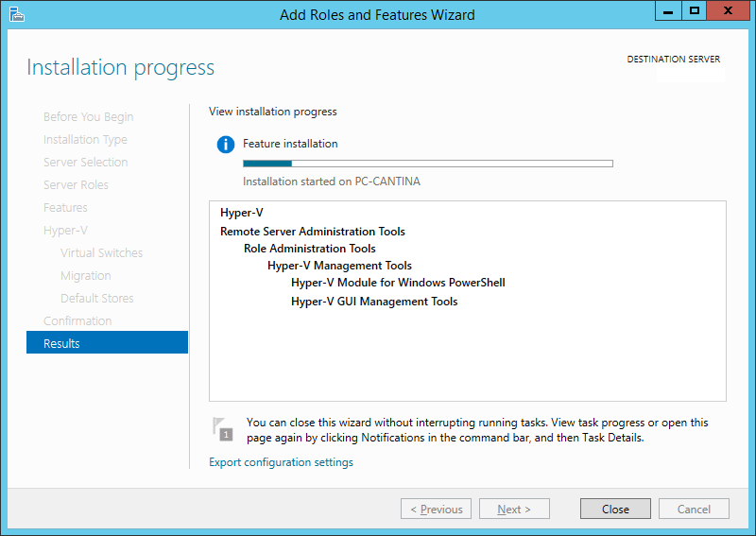Click 'View installation progress' heading

[x=273, y=112]
